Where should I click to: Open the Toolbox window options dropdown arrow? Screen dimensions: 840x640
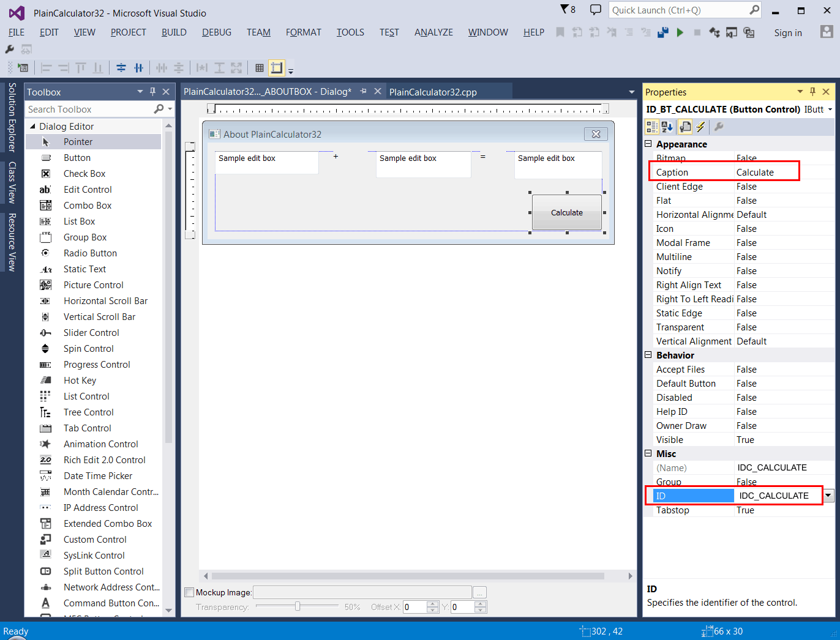[140, 92]
